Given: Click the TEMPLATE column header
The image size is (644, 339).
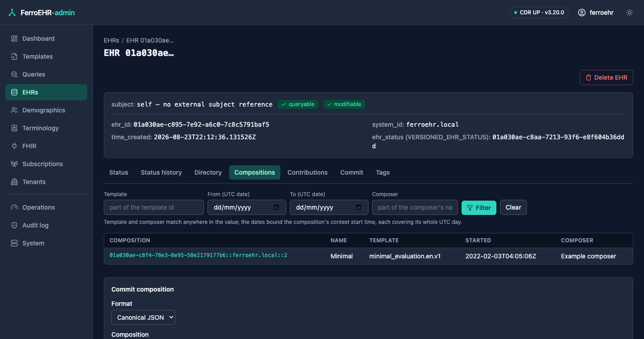Looking at the screenshot, I should [x=384, y=240].
